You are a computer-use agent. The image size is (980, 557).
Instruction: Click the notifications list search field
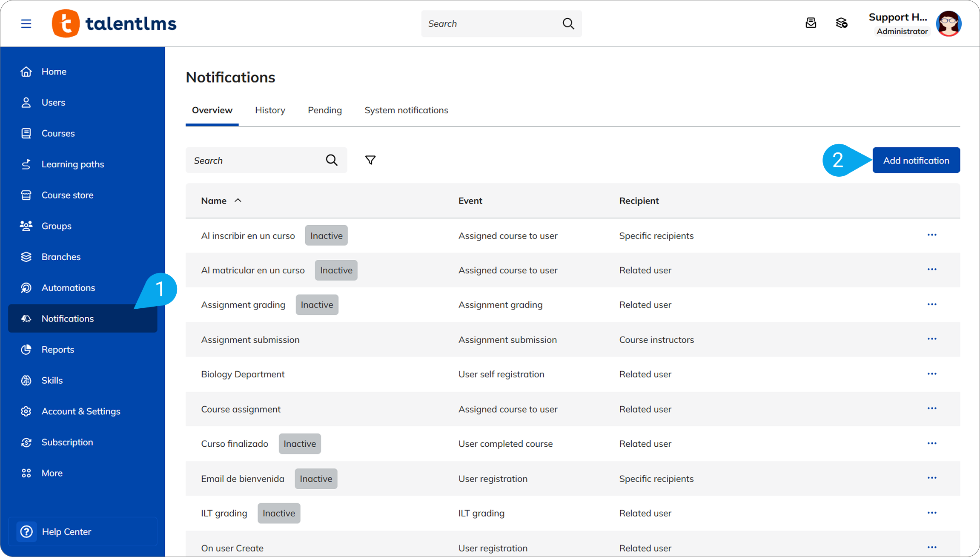click(255, 161)
